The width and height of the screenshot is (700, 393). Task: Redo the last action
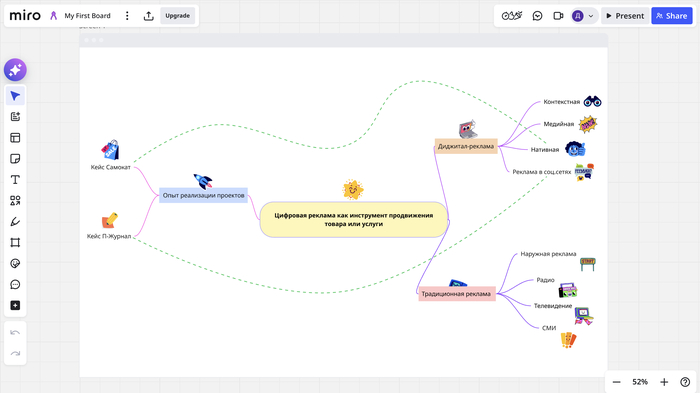point(15,354)
